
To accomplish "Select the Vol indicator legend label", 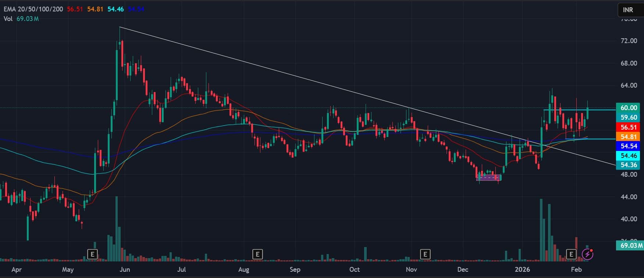I will [x=8, y=19].
